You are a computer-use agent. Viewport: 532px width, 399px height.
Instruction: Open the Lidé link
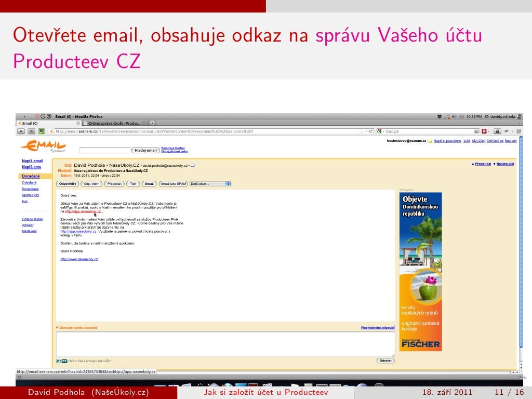pyautogui.click(x=467, y=141)
